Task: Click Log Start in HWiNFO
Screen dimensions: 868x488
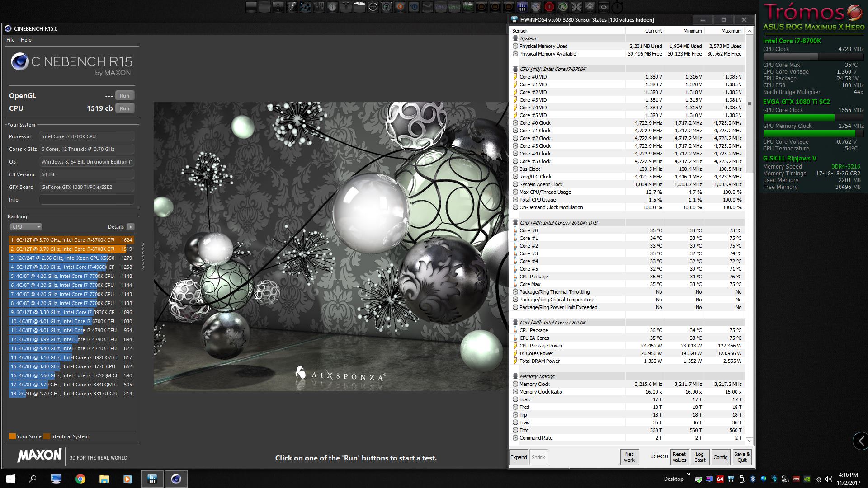Action: (x=700, y=457)
